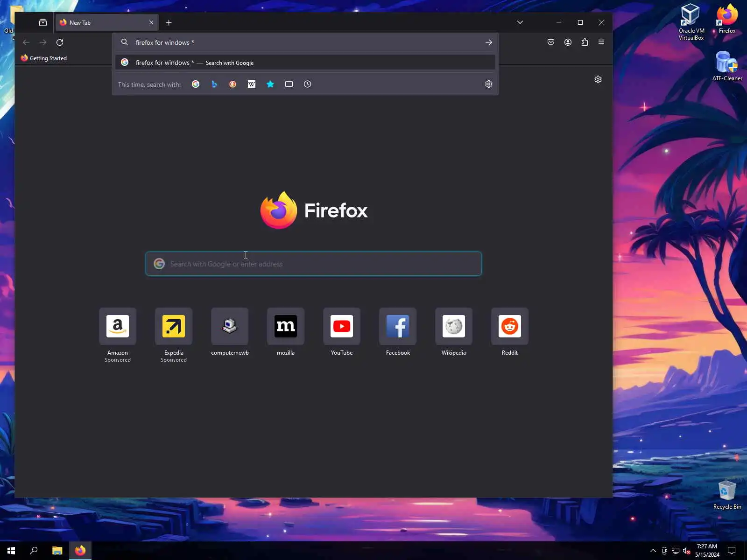Close the Firefox window
Screen dimensions: 747x560
(602, 22)
